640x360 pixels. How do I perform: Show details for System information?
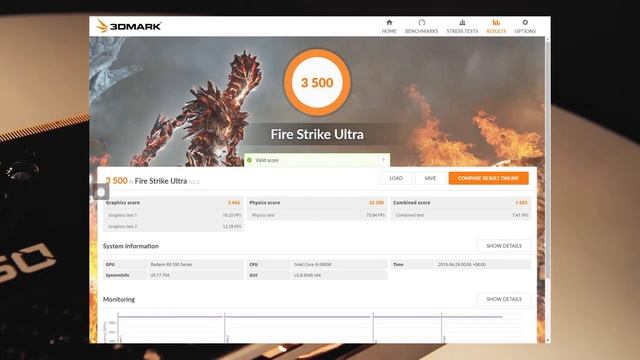504,246
